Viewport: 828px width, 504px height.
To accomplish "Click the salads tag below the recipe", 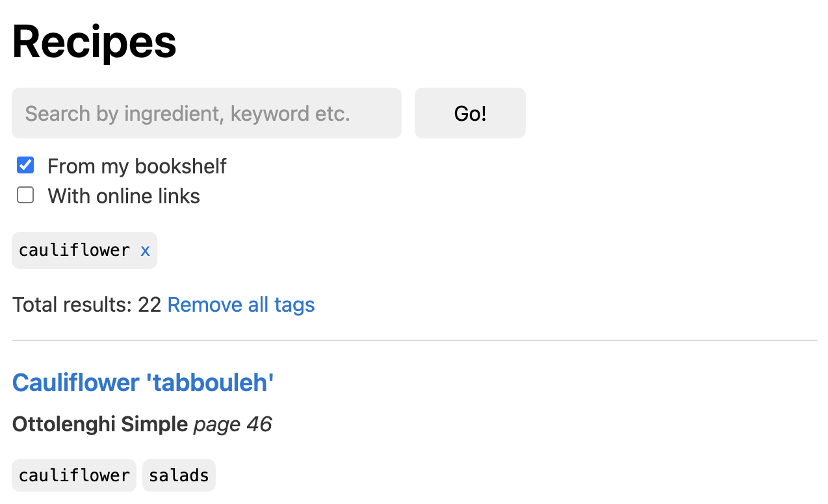I will click(179, 475).
